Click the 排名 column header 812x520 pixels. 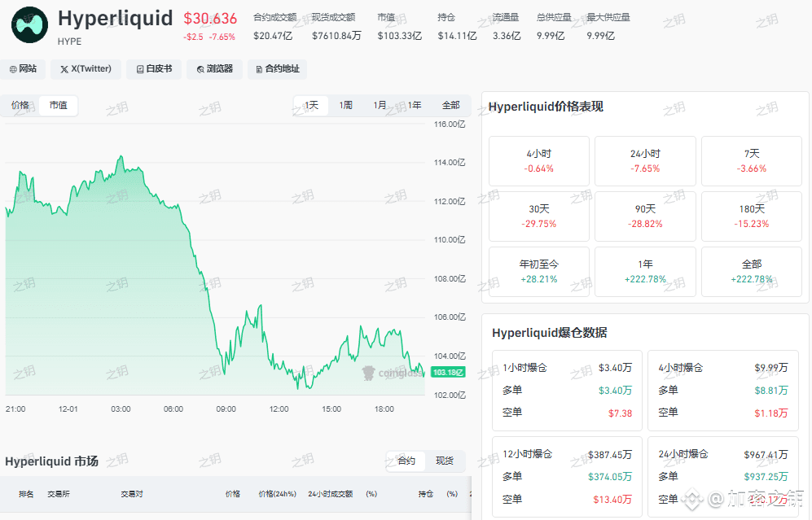(26, 494)
